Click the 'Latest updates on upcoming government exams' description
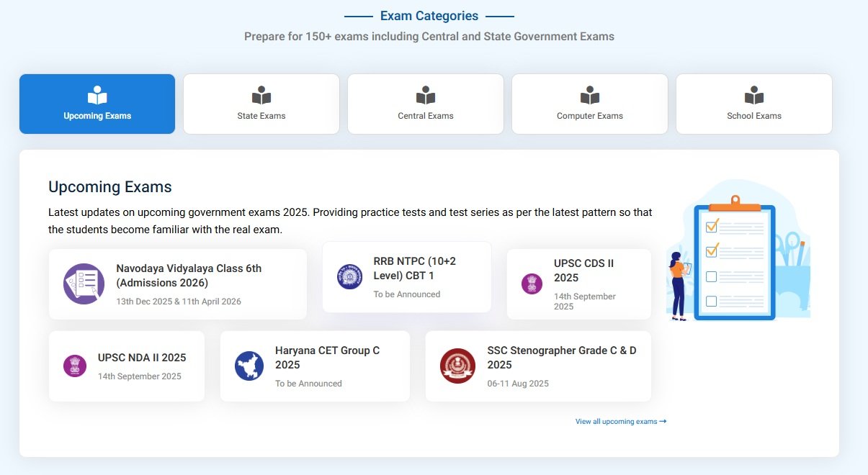This screenshot has height=475, width=868. click(x=350, y=222)
